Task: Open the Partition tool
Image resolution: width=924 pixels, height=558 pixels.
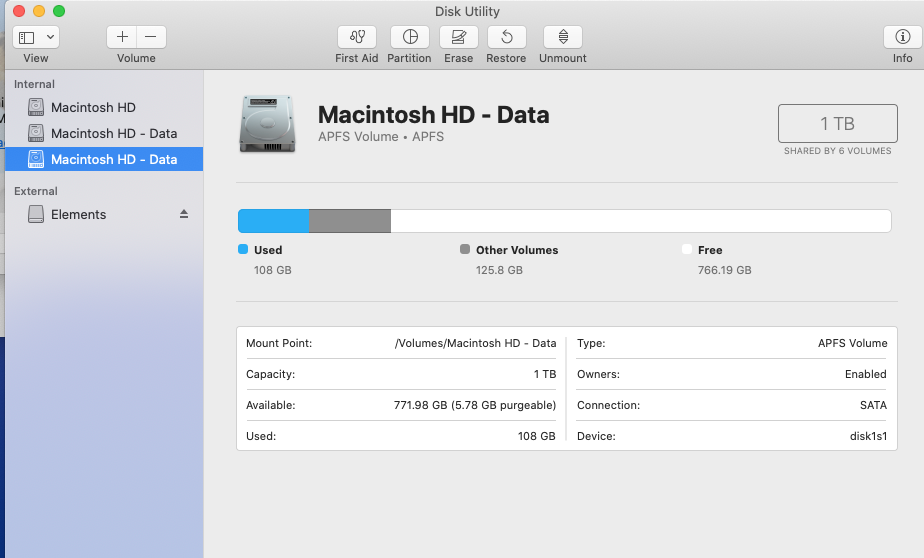Action: (409, 37)
